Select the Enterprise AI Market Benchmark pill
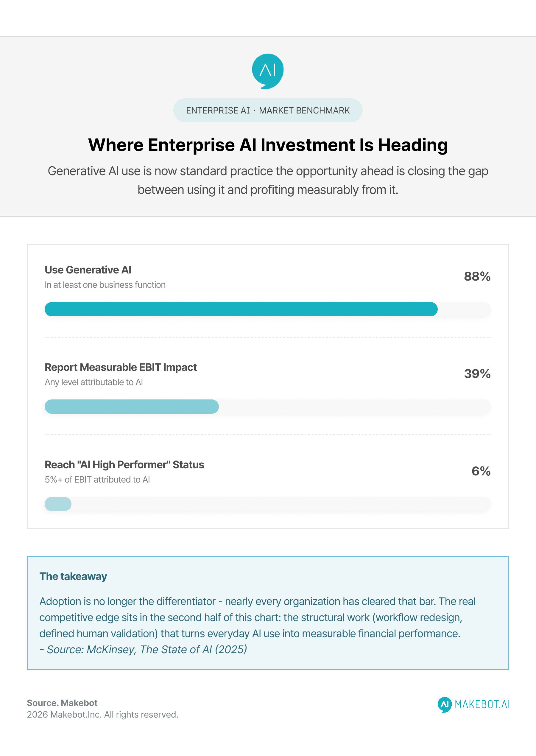This screenshot has height=756, width=536. click(268, 110)
